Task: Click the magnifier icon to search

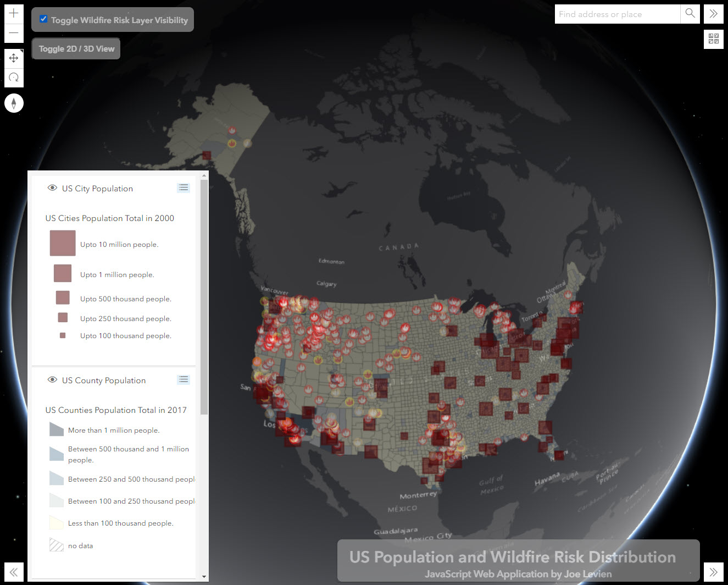Action: click(690, 14)
